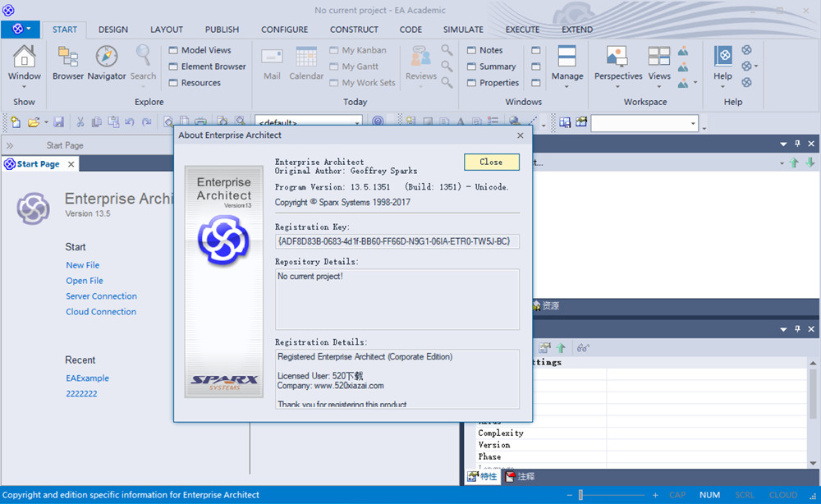This screenshot has width=821, height=504.
Task: Click the Search magnifier in Explore group
Action: [143, 63]
